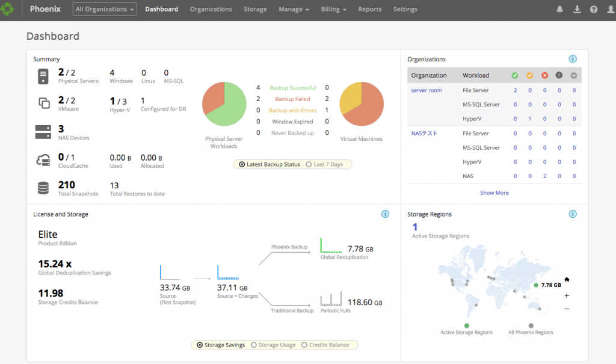Click the green success status column icon
616x364 pixels.
(515, 75)
